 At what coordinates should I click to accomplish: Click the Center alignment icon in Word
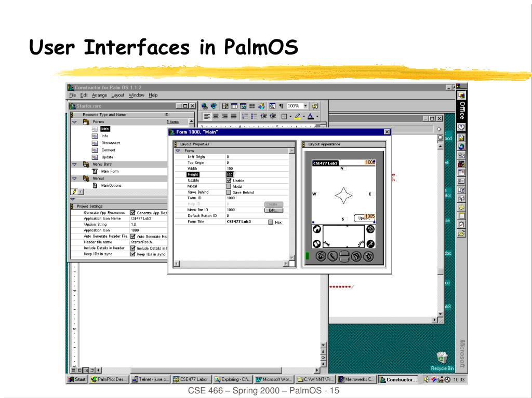point(216,116)
